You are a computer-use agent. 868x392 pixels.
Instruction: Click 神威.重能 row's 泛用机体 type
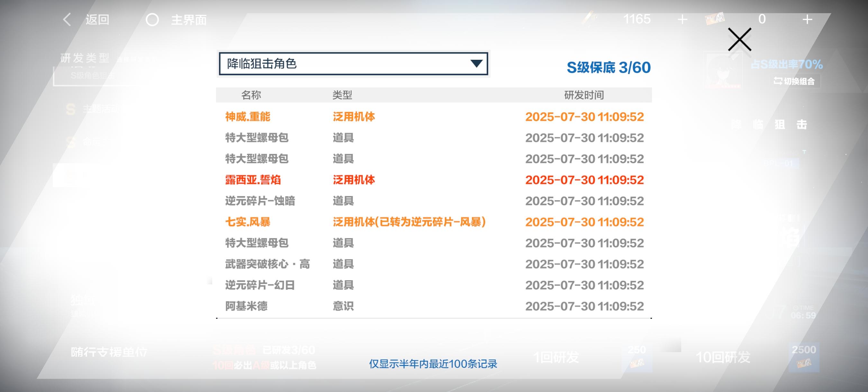354,117
